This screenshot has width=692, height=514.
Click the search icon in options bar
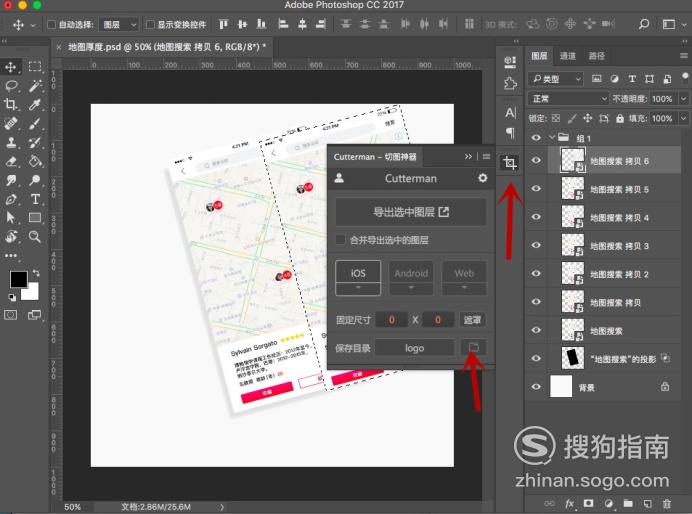(644, 24)
